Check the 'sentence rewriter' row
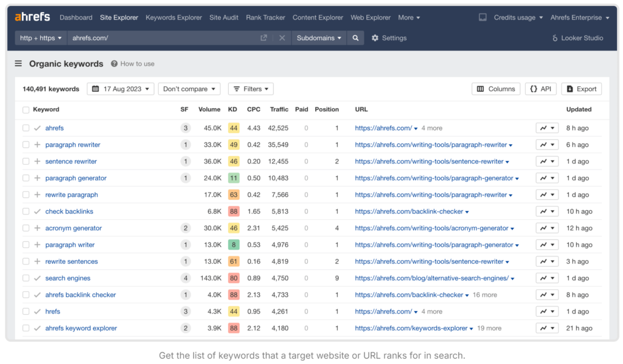623x364 pixels. coord(26,161)
